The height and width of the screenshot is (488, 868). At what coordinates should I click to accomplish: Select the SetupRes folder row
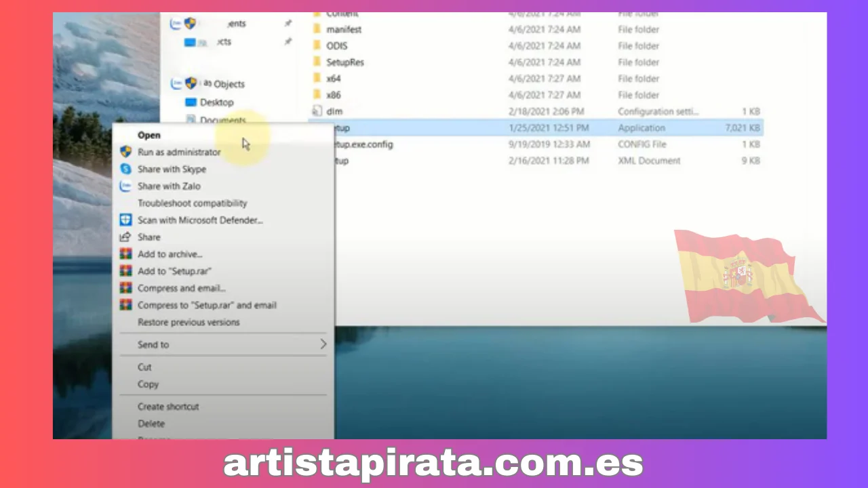(x=344, y=62)
